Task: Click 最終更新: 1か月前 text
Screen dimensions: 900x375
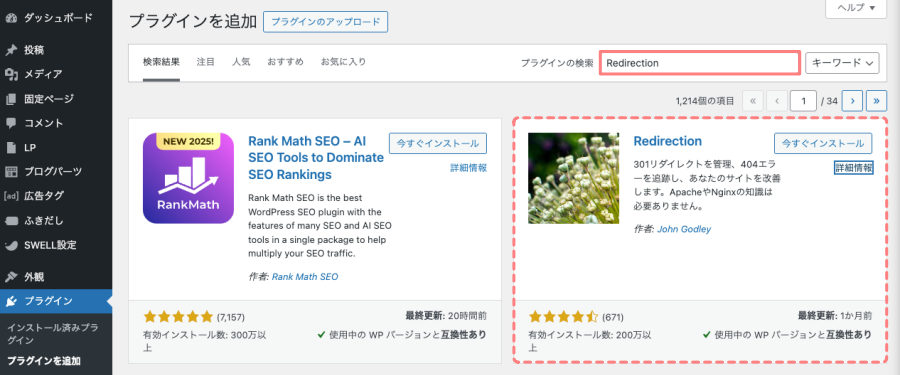Action: click(835, 315)
